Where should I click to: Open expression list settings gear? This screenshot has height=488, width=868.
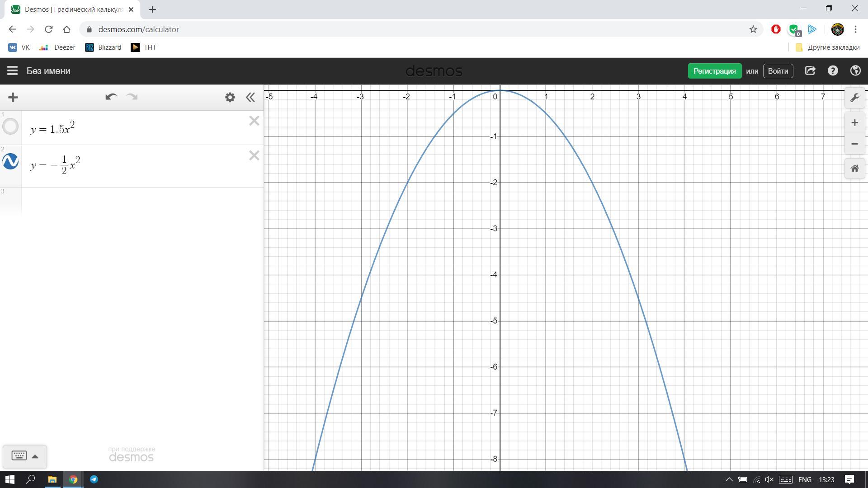[230, 97]
